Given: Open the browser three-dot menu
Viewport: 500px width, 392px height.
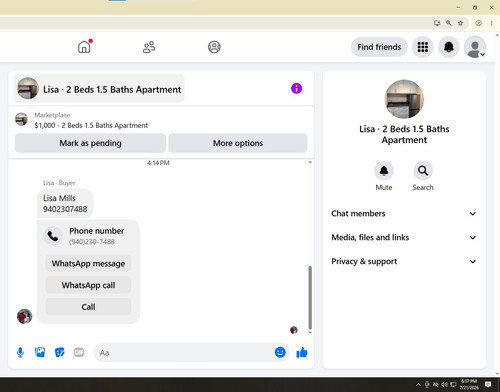Looking at the screenshot, I should [x=491, y=23].
